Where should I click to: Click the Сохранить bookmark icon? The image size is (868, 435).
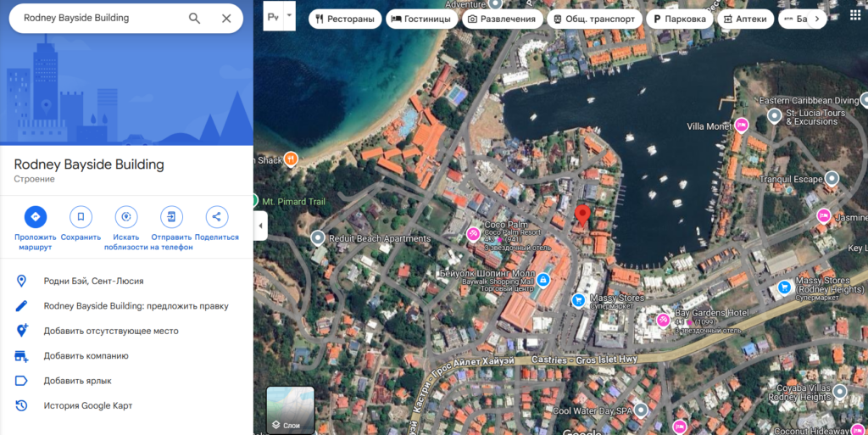[81, 216]
